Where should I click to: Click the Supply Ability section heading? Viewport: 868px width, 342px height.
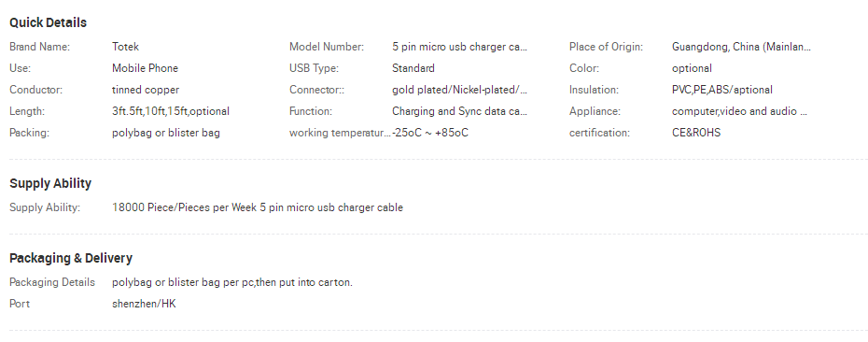click(50, 183)
